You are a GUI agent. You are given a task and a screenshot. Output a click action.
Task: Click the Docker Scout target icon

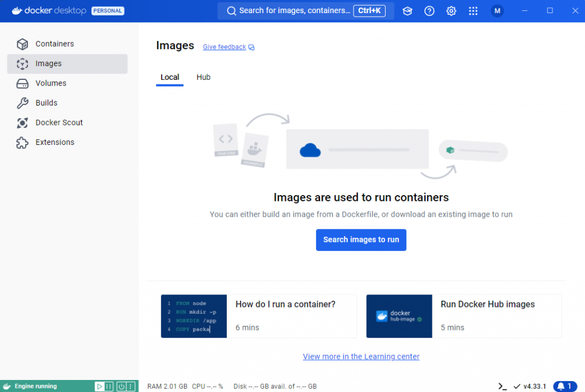[x=22, y=123]
